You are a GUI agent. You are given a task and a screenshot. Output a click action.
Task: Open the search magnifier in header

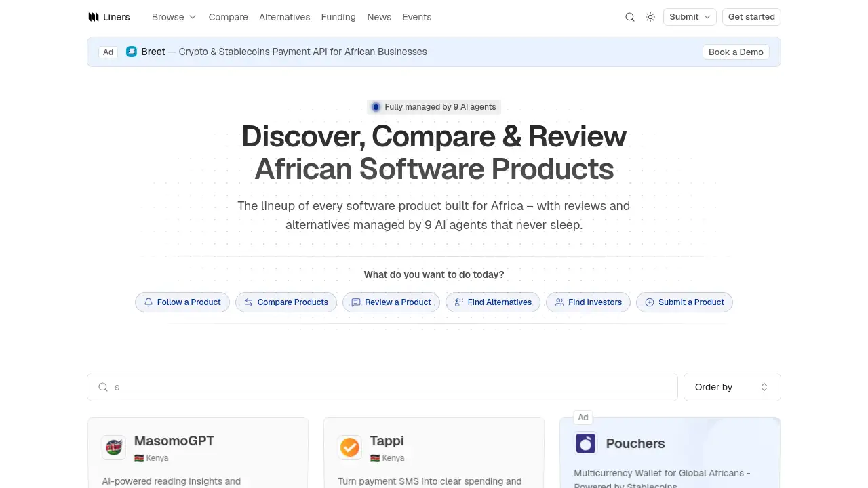click(630, 17)
